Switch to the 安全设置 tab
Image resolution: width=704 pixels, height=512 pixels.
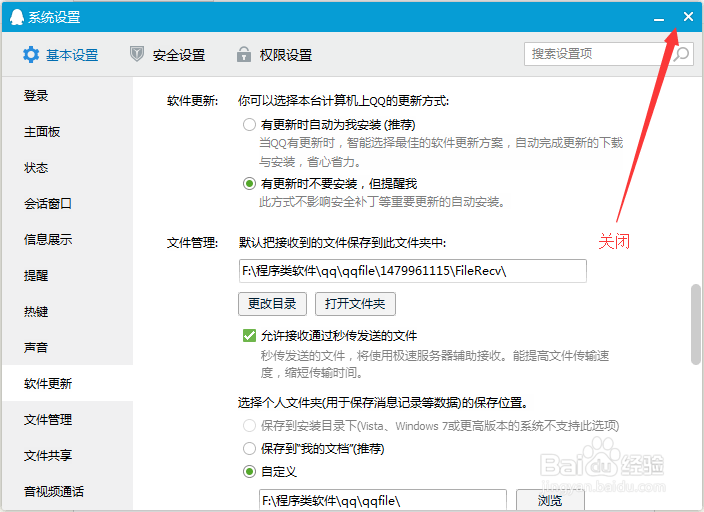pos(167,55)
